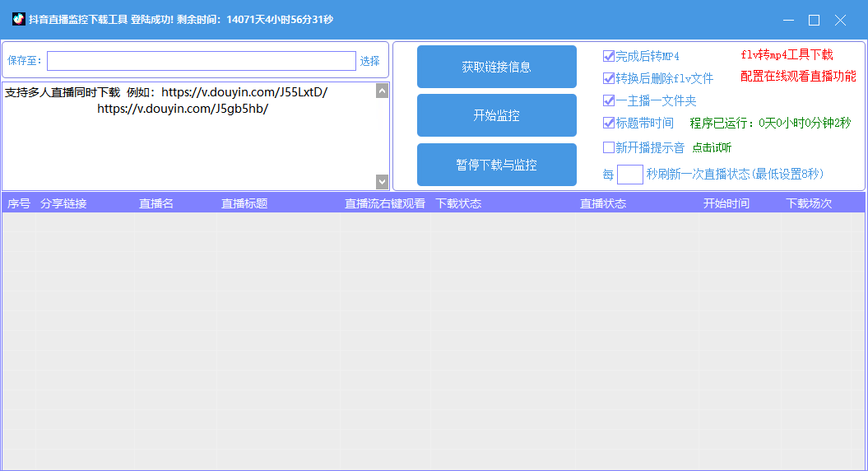Toggle 标题带时间 checkbox
The width and height of the screenshot is (868, 471).
tap(608, 123)
